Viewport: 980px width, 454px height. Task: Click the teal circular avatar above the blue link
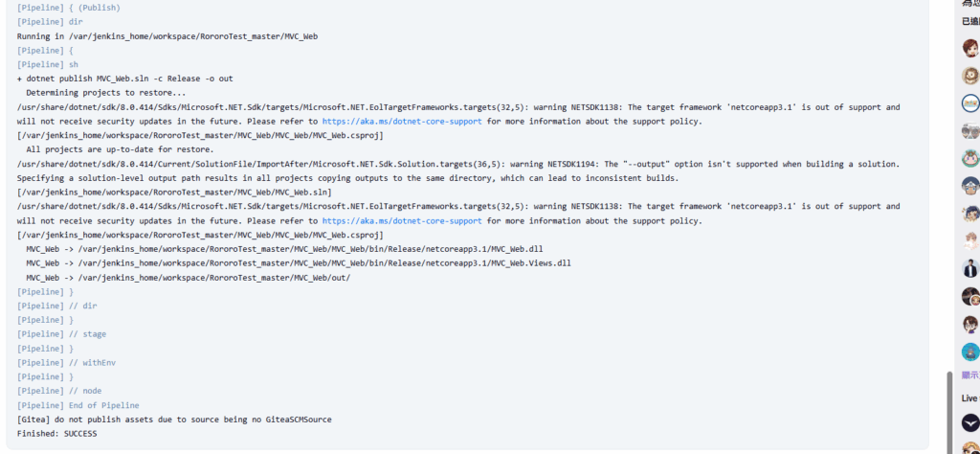point(969,352)
